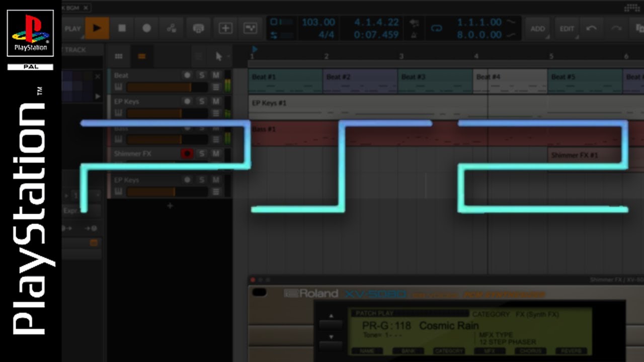Viewport: 644px width, 362px height.
Task: Click the global Record button in transport
Action: pos(146,28)
